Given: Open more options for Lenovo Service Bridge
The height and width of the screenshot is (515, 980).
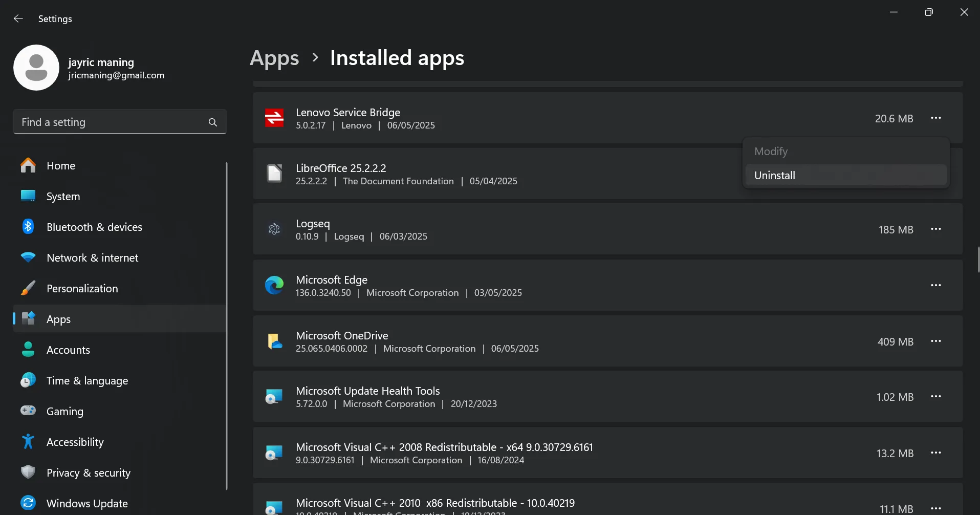Looking at the screenshot, I should point(937,118).
